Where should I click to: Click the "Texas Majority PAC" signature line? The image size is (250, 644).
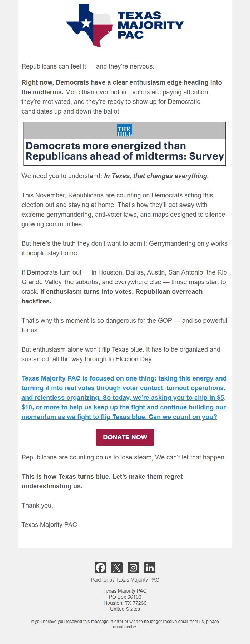point(49,525)
